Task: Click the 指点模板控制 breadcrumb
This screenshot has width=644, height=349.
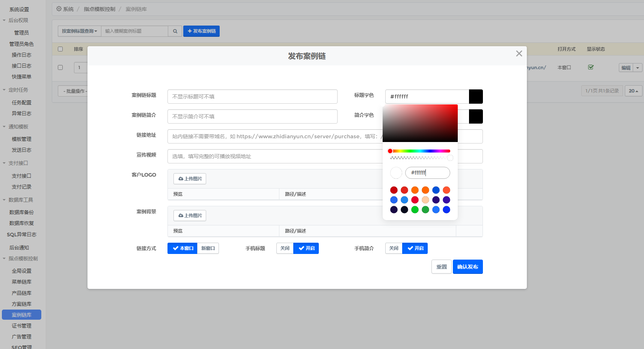Action: pos(100,9)
